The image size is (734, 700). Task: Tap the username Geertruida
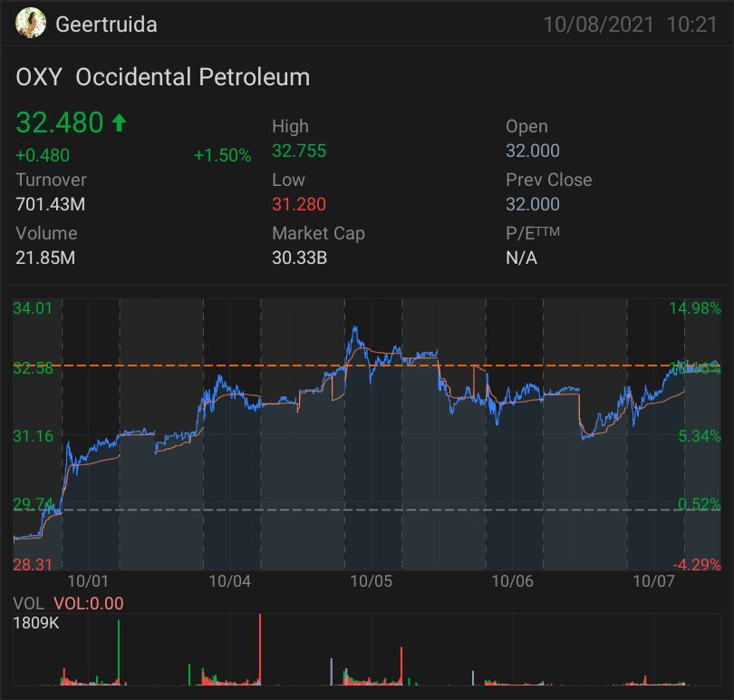point(106,24)
